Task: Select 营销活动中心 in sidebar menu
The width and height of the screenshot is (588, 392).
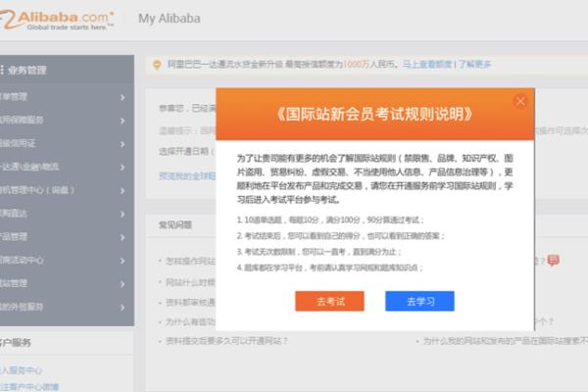Action: [67, 261]
